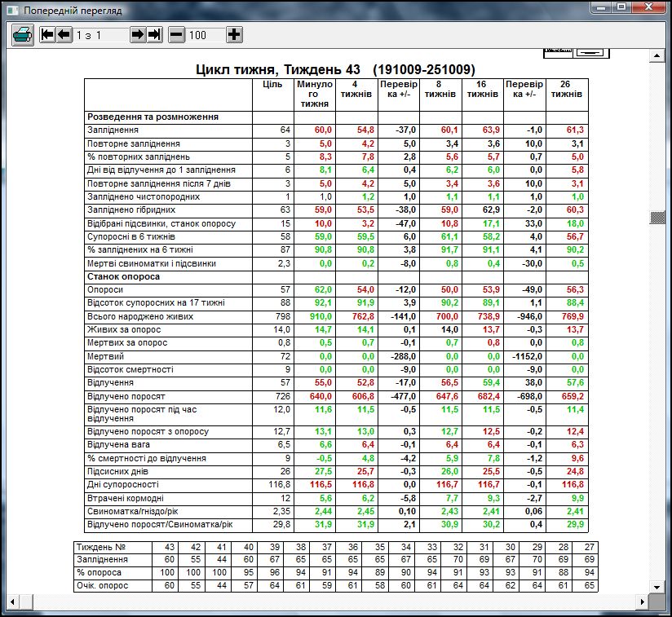The width and height of the screenshot is (672, 617).
Task: Click the page number field '1 з 1'
Action: 100,35
